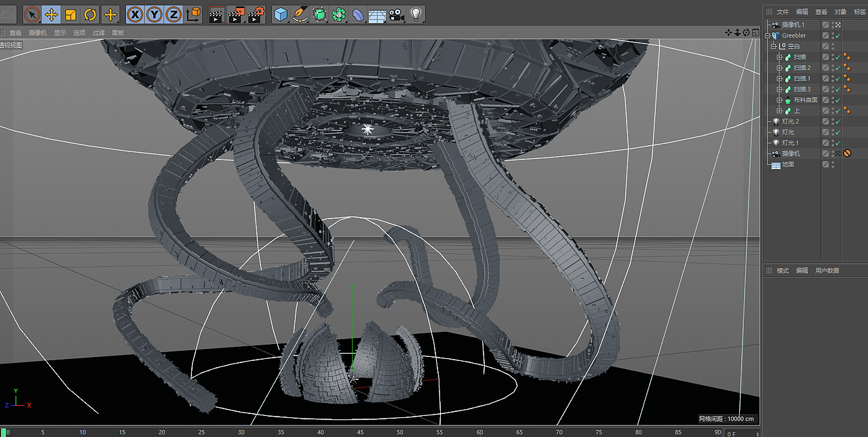868x437 pixels.
Task: Expand the 扫描.2 sweep object
Action: pyautogui.click(x=780, y=68)
